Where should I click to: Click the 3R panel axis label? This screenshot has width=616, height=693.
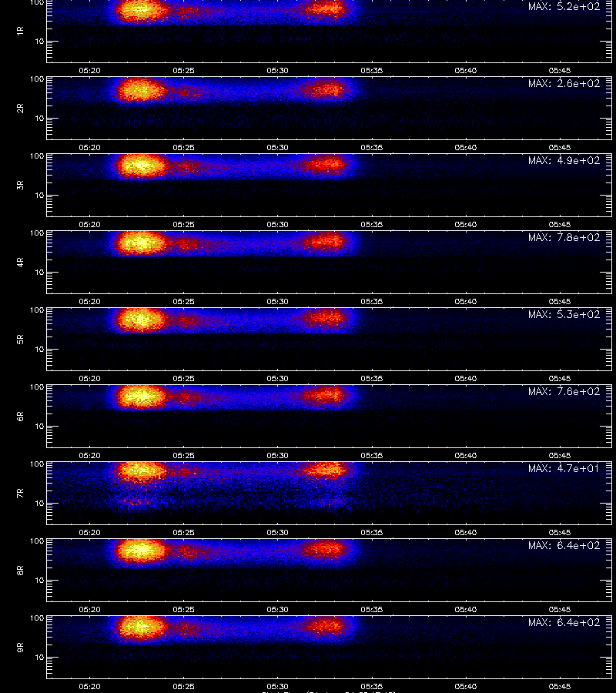20,185
